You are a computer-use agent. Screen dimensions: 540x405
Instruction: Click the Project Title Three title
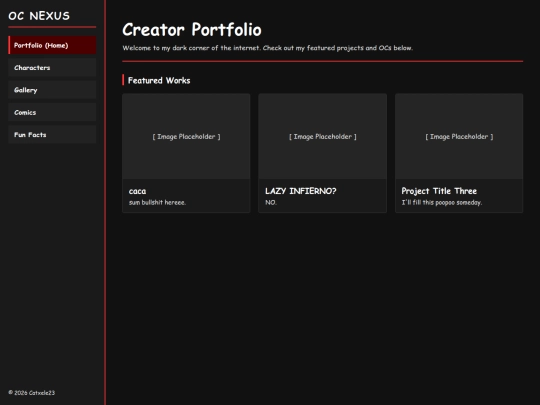[439, 191]
